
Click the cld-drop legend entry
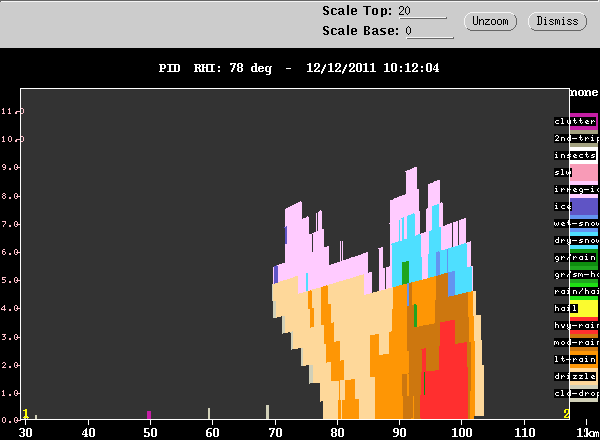[576, 393]
